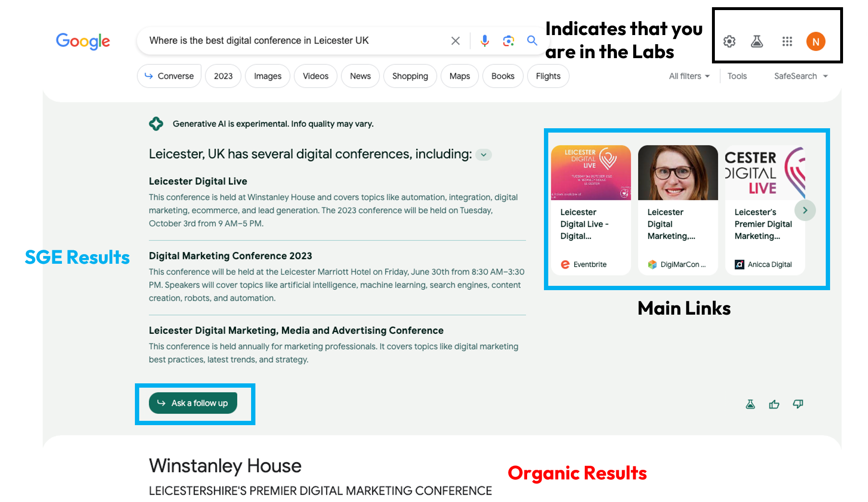Switch to the Shopping tab

click(410, 76)
